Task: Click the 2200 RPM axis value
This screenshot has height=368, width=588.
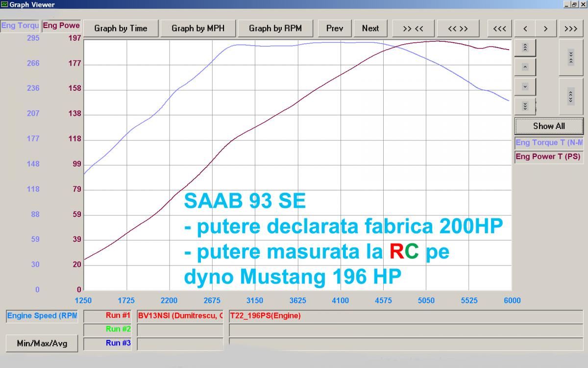Action: coord(169,300)
